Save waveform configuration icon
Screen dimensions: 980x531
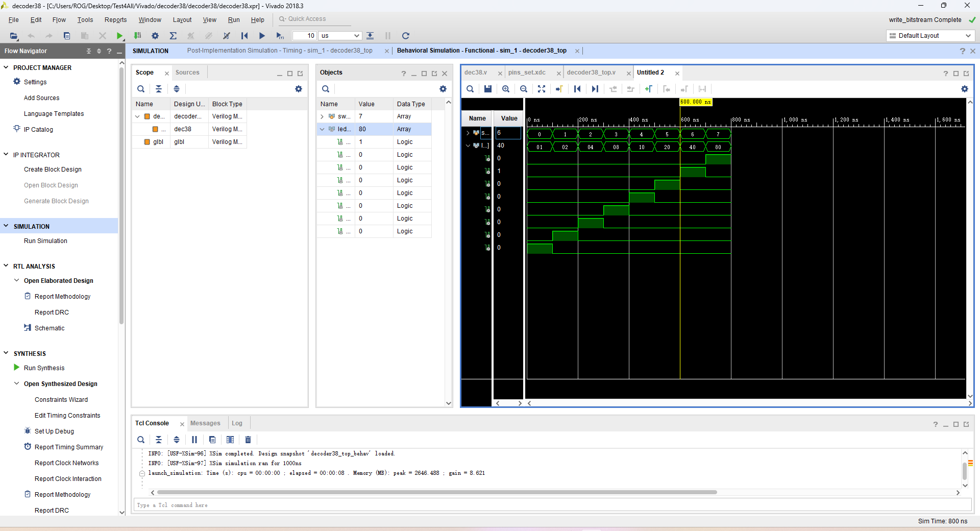pyautogui.click(x=488, y=89)
